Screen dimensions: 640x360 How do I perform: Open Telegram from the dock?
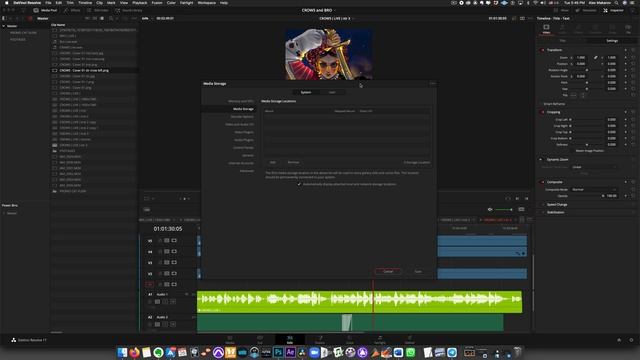[x=452, y=352]
